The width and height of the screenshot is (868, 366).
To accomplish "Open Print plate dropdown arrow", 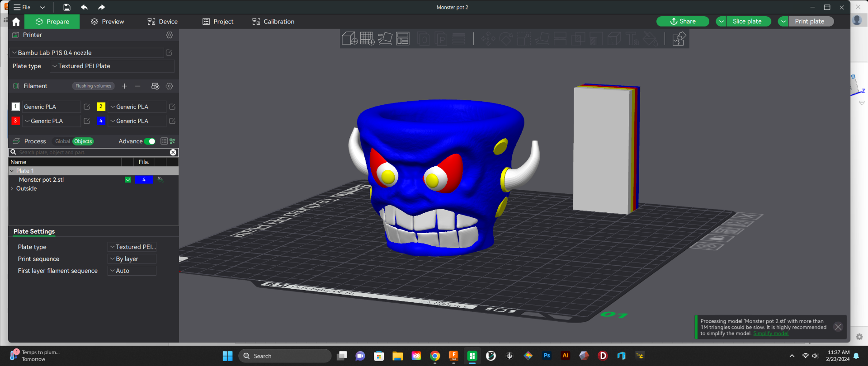I will click(x=783, y=21).
